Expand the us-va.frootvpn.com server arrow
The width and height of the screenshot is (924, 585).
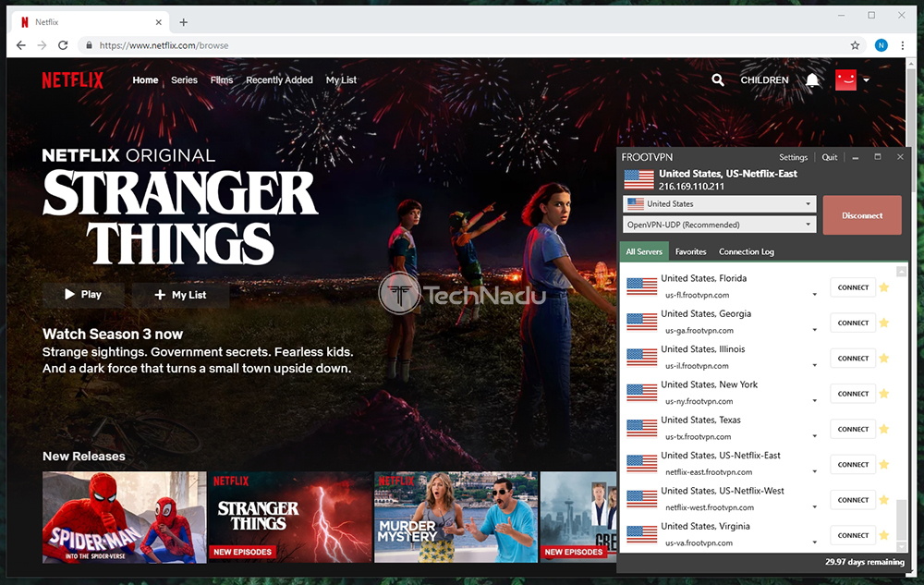pyautogui.click(x=814, y=542)
